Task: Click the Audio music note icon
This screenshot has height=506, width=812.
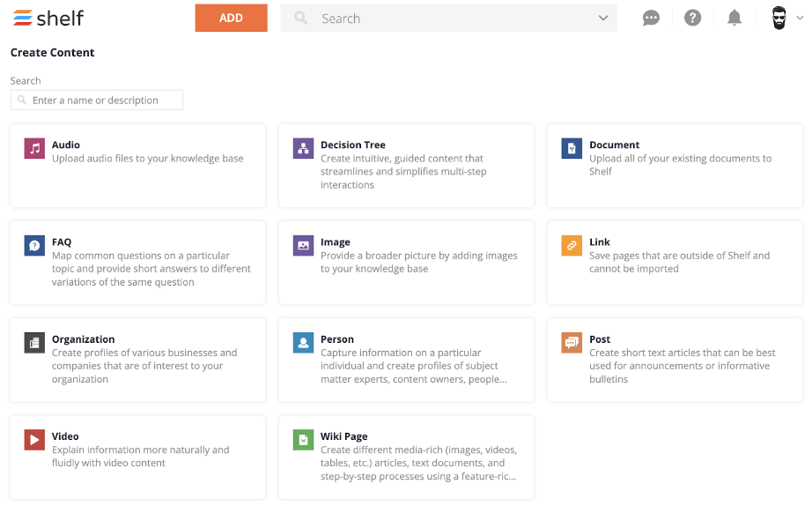Action: click(34, 148)
